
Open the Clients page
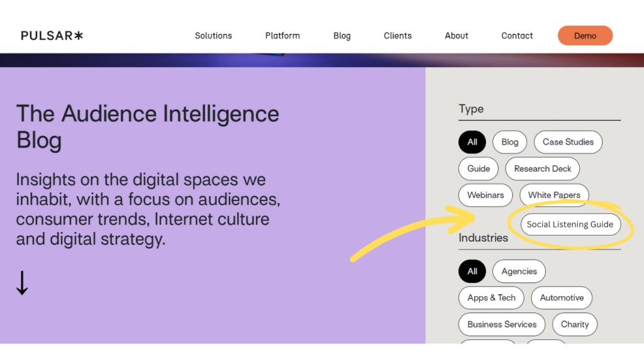tap(397, 36)
